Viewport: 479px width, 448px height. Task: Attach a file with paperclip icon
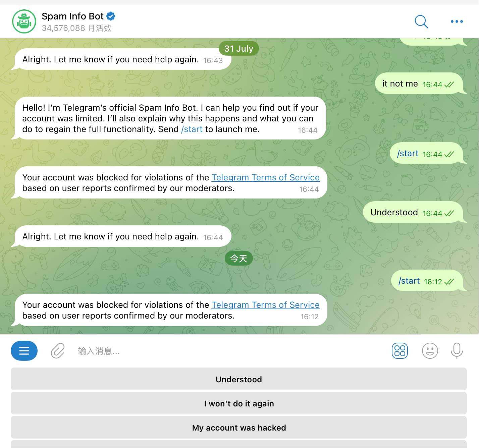[58, 351]
